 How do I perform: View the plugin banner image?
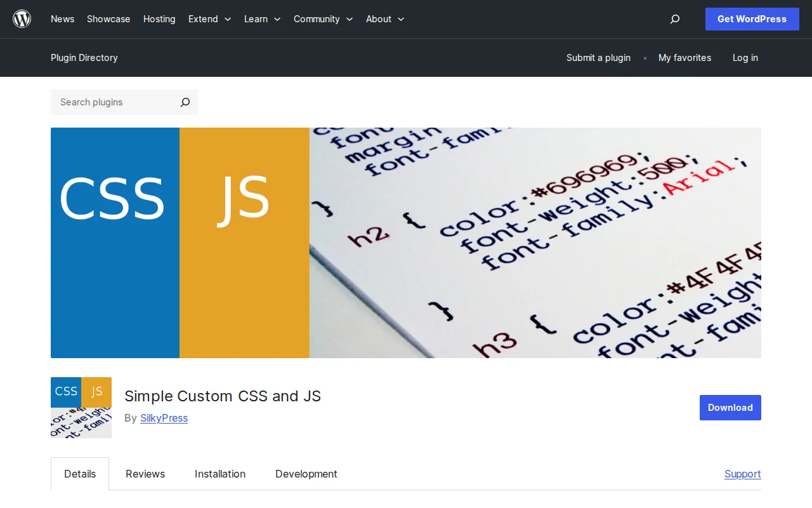pyautogui.click(x=406, y=243)
